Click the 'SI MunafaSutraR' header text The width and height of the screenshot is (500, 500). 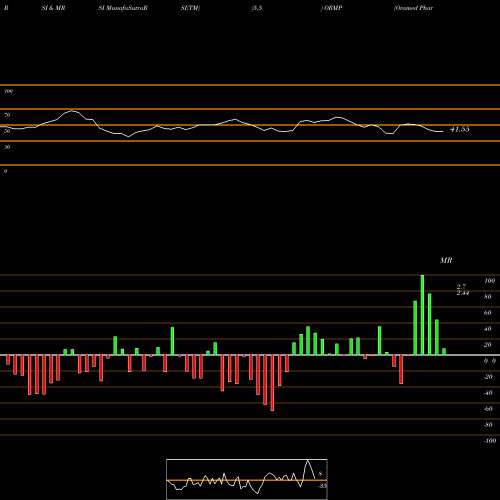(x=123, y=8)
